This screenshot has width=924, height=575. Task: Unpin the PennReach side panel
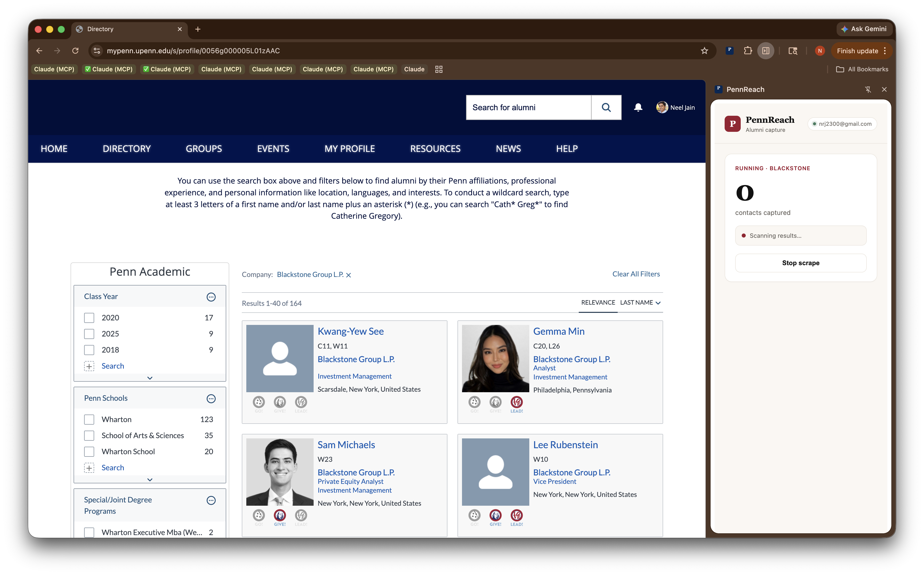point(868,89)
